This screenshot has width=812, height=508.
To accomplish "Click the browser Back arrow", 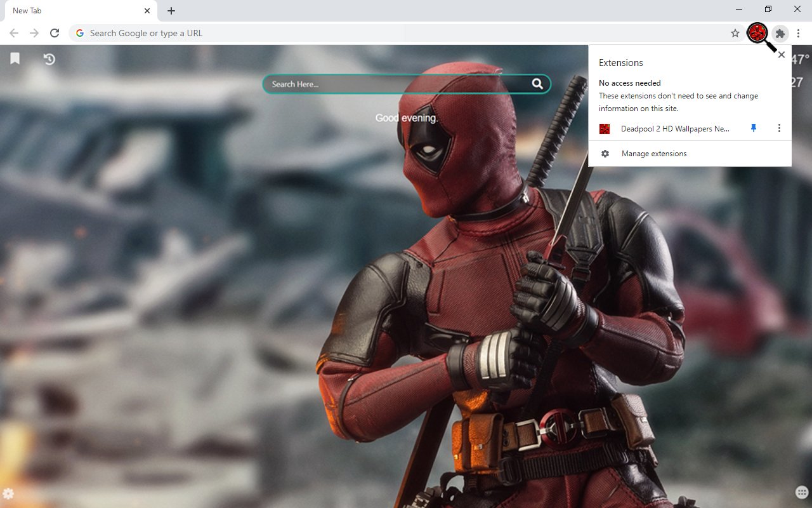I will click(14, 33).
